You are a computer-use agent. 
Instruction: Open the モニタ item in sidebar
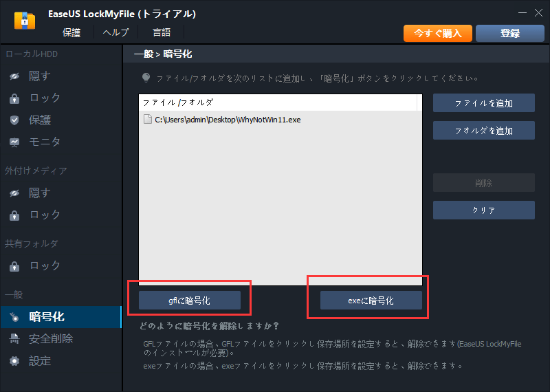[x=45, y=142]
